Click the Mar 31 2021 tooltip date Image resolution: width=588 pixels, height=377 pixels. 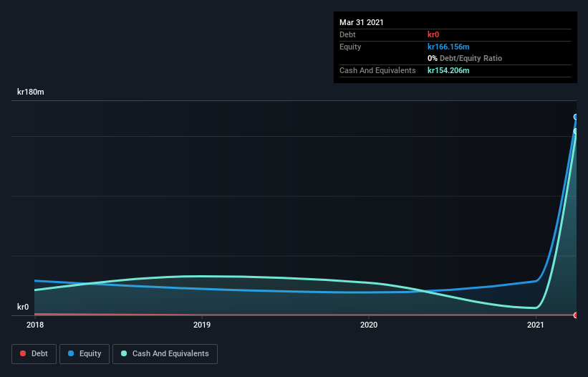(x=362, y=22)
